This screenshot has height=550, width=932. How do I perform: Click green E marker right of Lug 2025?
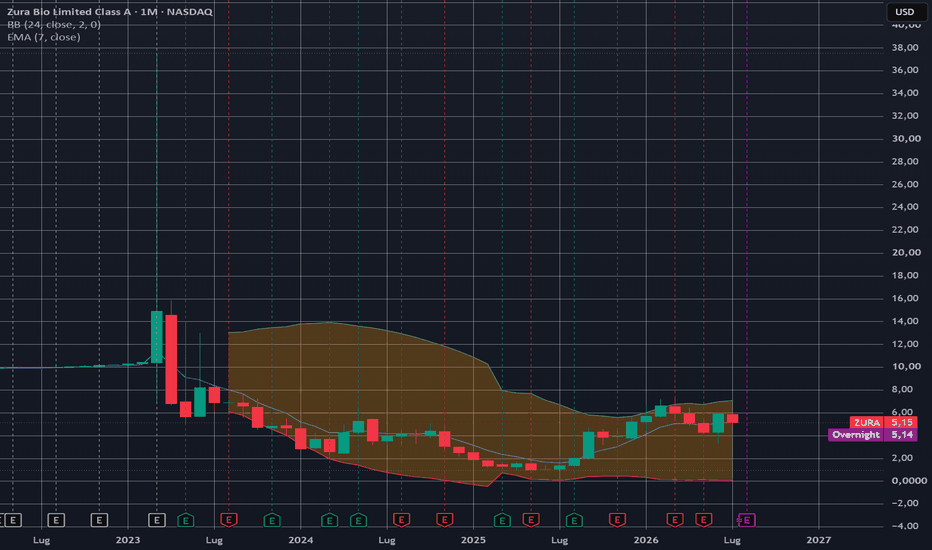click(x=574, y=520)
